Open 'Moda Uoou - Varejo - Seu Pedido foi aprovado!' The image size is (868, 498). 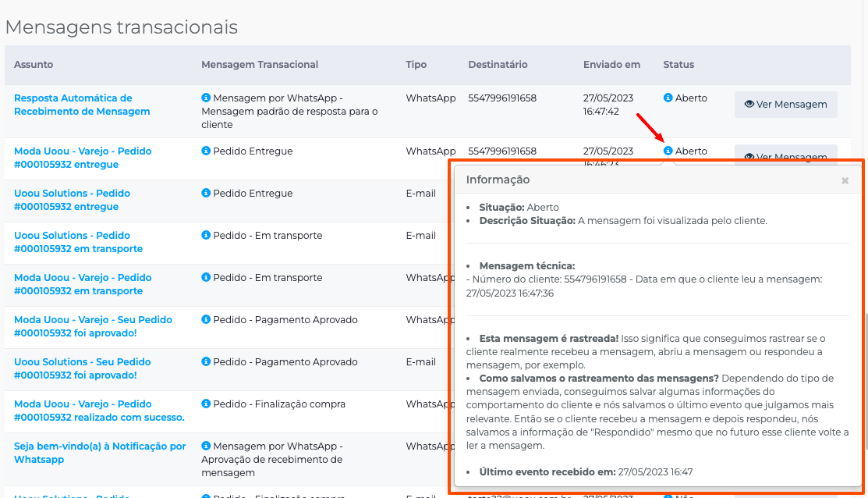pos(93,326)
